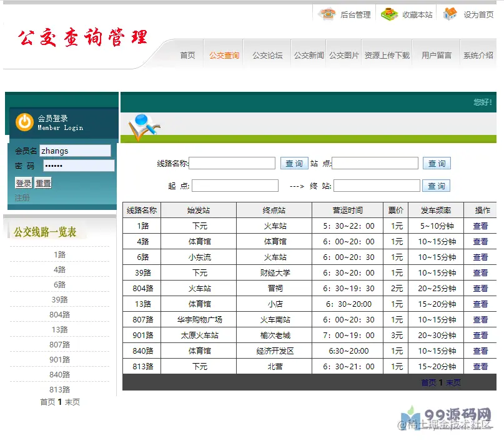Click the 华宇购物广场 start station cell

[x=199, y=319]
